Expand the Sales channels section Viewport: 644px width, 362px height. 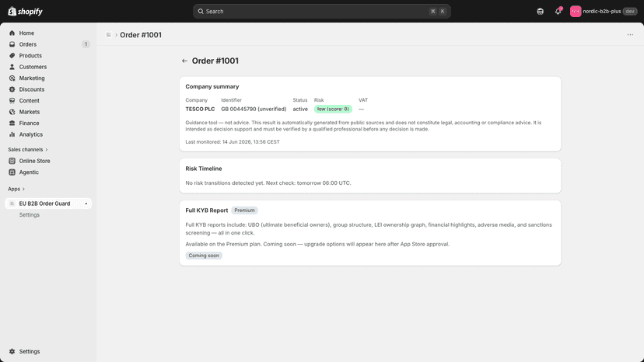point(28,149)
